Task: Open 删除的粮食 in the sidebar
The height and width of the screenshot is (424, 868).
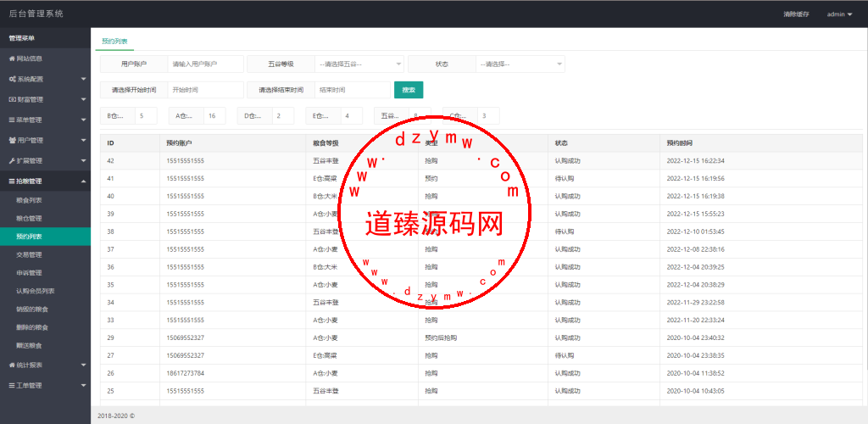Action: pyautogui.click(x=33, y=327)
